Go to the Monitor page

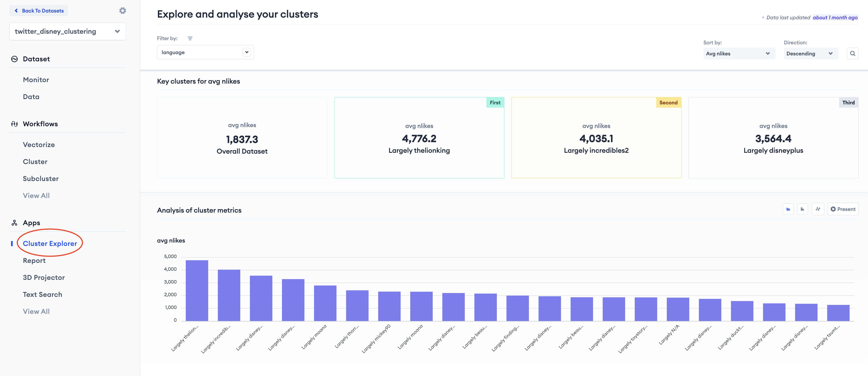pyautogui.click(x=36, y=80)
